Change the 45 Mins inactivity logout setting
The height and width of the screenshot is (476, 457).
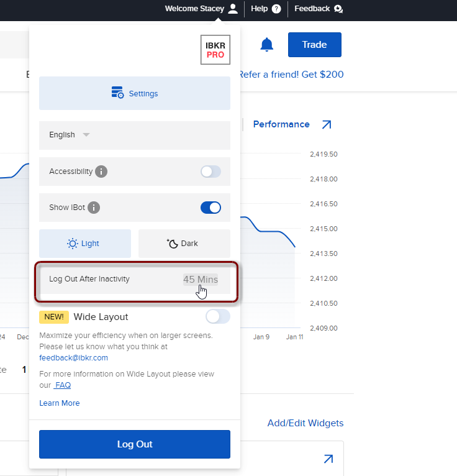coord(200,280)
